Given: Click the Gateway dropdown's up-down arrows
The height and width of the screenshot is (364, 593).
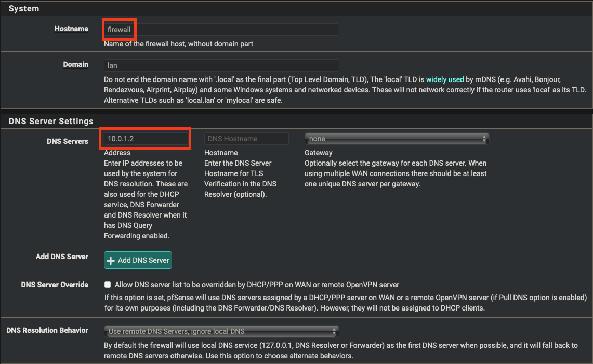Looking at the screenshot, I should [484, 139].
